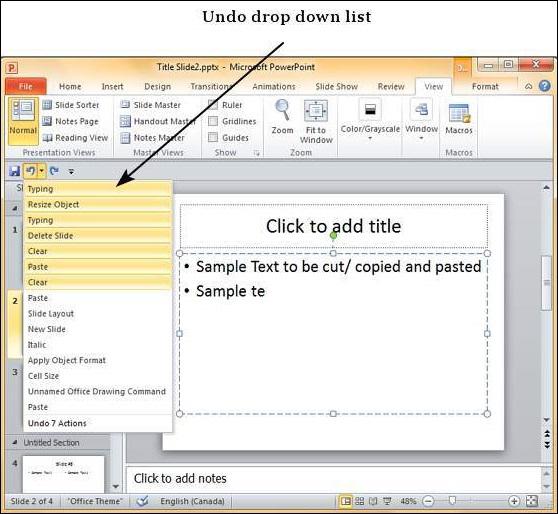Click the Click to add title placeholder

(333, 226)
